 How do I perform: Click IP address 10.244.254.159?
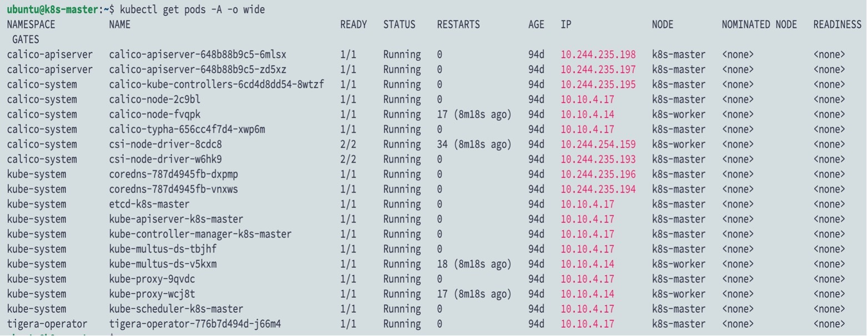pos(598,144)
